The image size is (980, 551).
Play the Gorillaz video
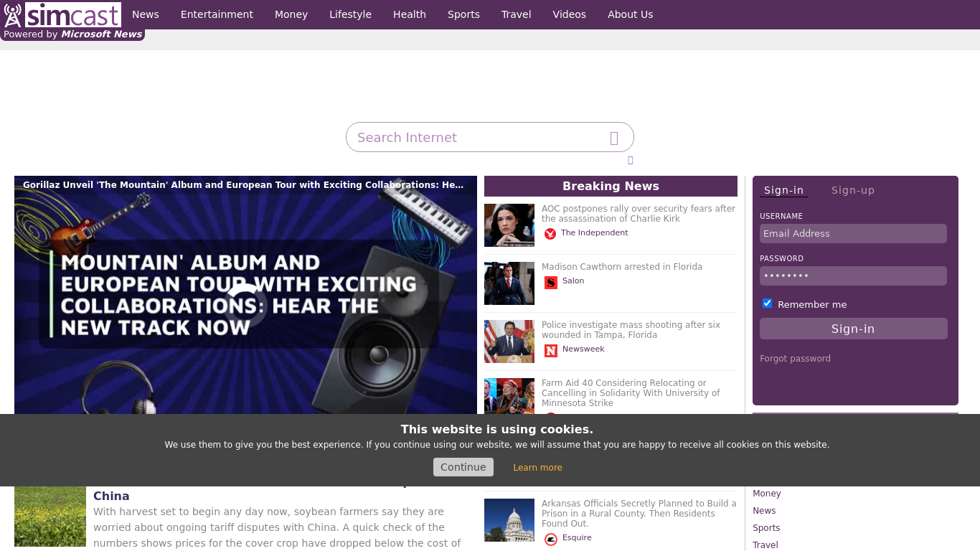pos(245,305)
